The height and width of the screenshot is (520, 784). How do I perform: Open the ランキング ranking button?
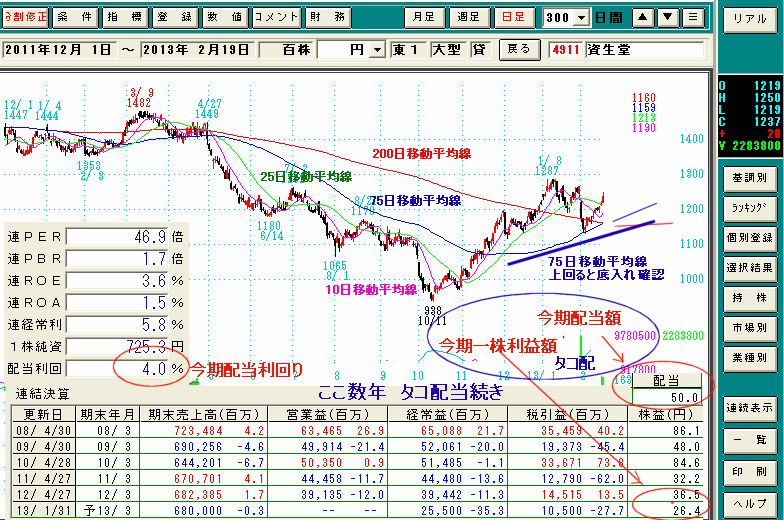pyautogui.click(x=750, y=208)
